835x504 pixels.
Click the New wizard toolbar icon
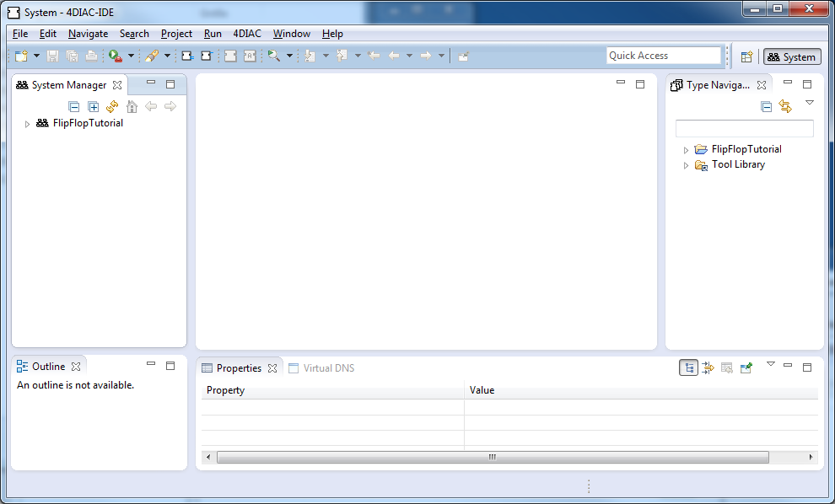point(21,56)
